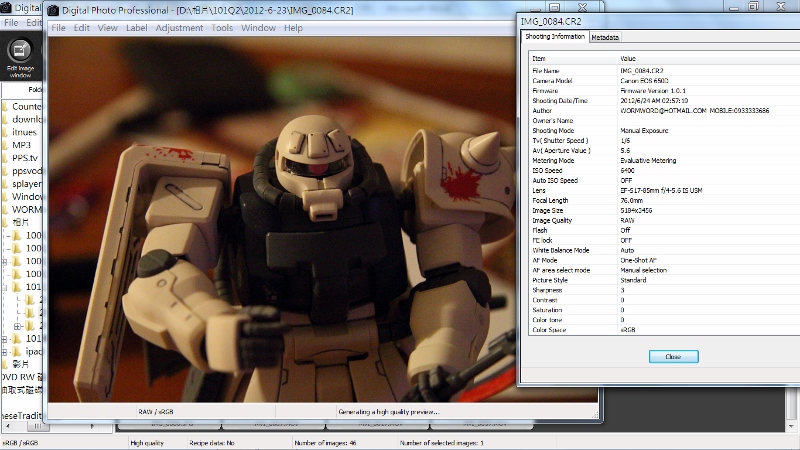The image size is (800, 450).
Task: Select the WORM folder
Action: pos(27,209)
